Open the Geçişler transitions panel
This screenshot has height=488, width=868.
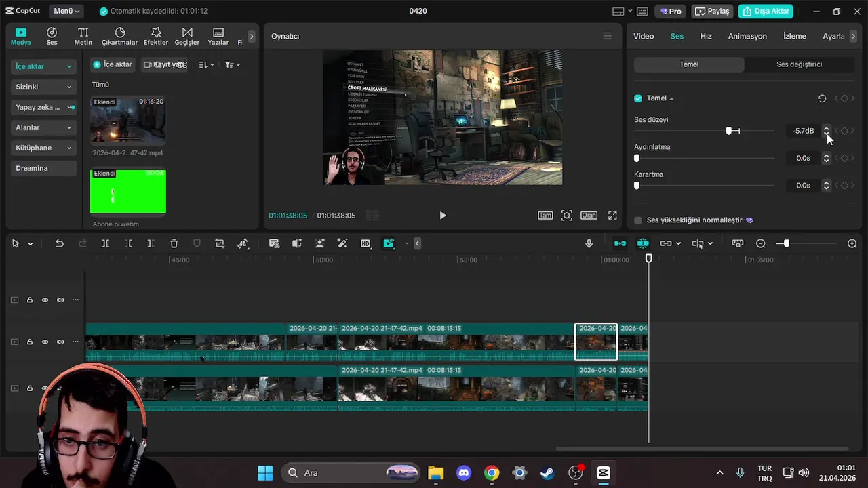[186, 36]
